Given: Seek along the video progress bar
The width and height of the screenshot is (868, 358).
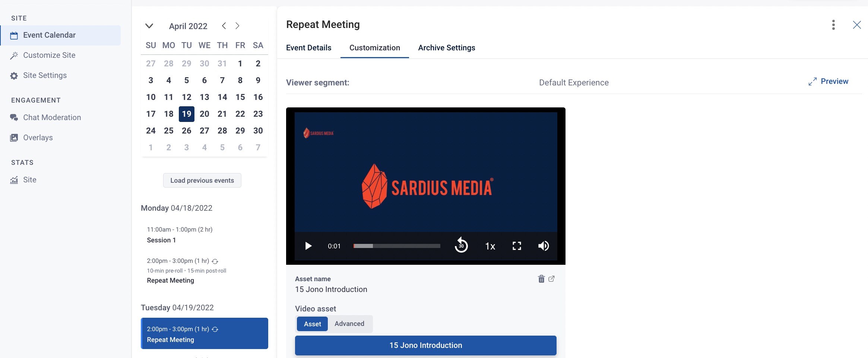Looking at the screenshot, I should coord(397,246).
